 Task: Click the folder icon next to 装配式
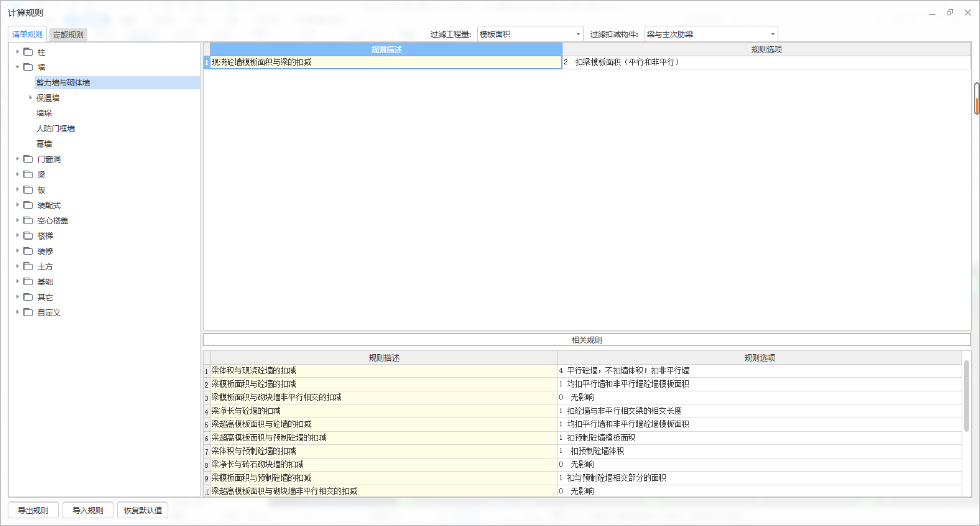28,205
